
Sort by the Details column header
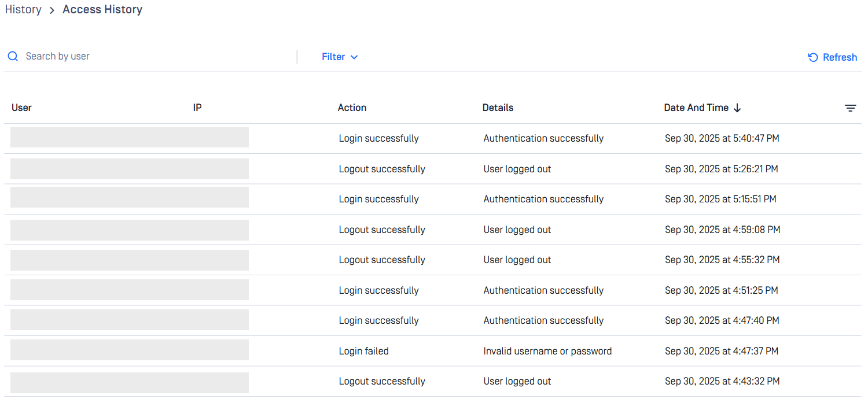tap(498, 108)
